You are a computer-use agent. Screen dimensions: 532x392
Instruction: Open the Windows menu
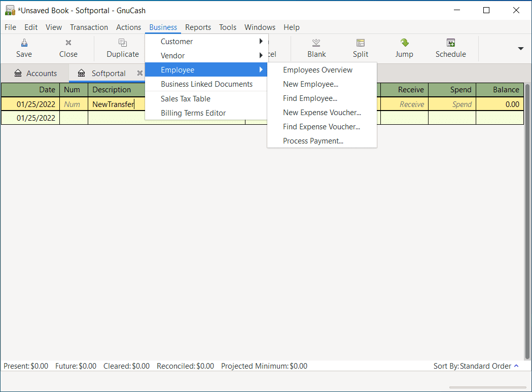[x=260, y=27]
